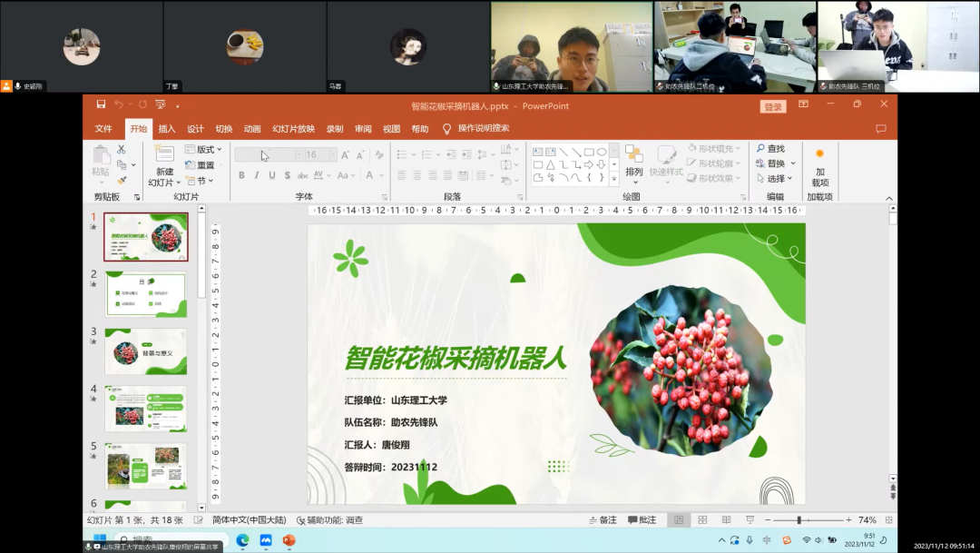980x553 pixels.
Task: Click the bulleted list icon in Paragraph group
Action: pos(403,154)
